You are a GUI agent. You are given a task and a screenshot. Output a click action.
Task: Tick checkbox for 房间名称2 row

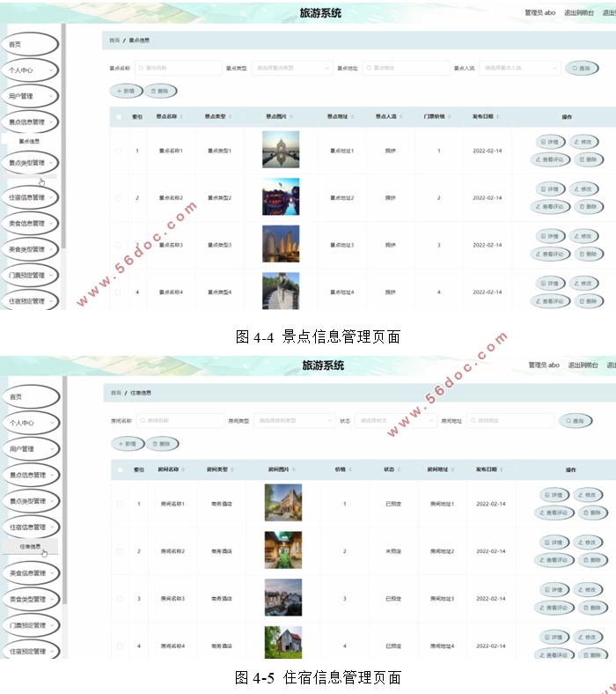pos(120,551)
